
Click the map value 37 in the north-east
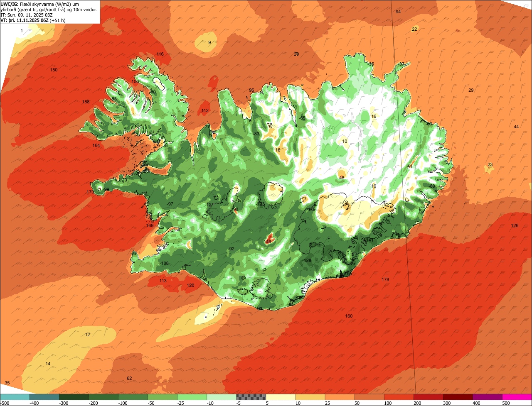click(x=401, y=64)
